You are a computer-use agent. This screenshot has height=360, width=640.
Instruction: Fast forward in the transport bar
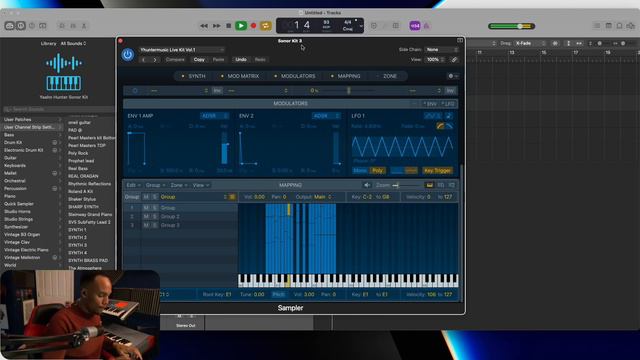[216, 26]
